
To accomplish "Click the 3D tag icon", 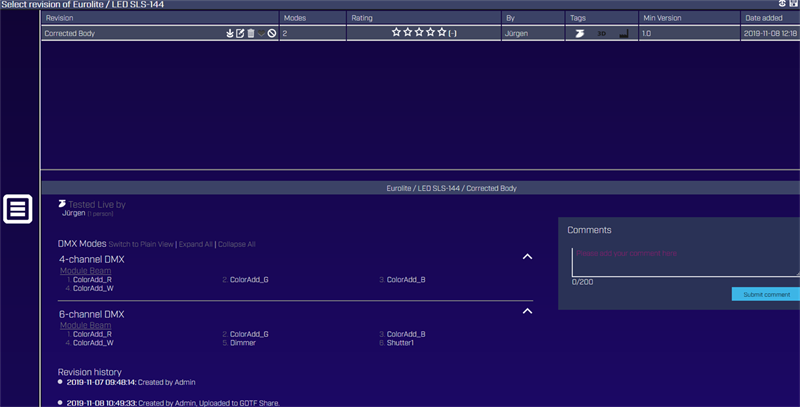I will [602, 34].
